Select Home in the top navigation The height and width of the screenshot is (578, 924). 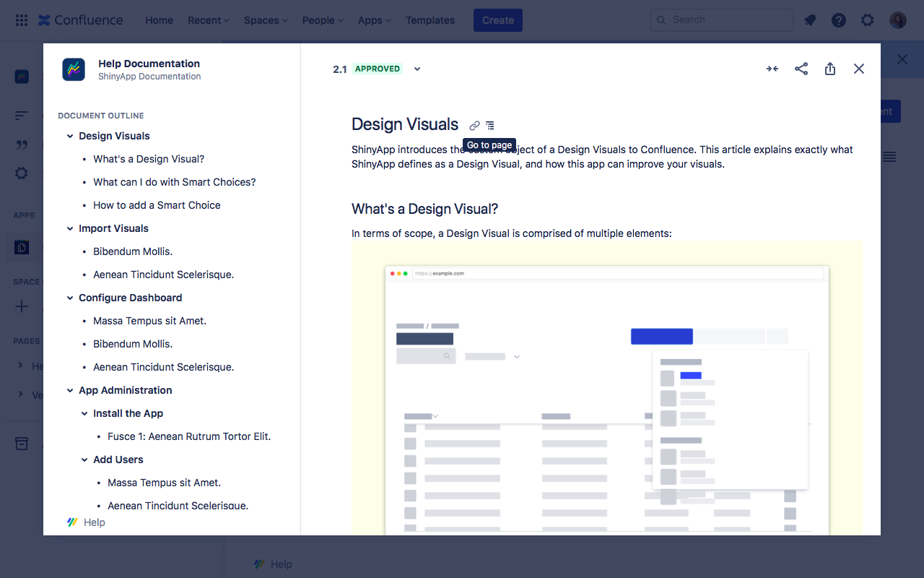point(159,20)
